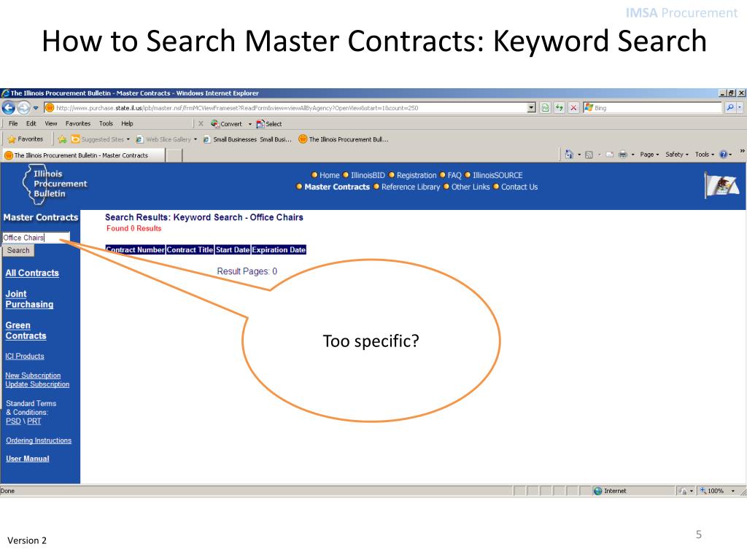Click the Print icon

[x=623, y=155]
